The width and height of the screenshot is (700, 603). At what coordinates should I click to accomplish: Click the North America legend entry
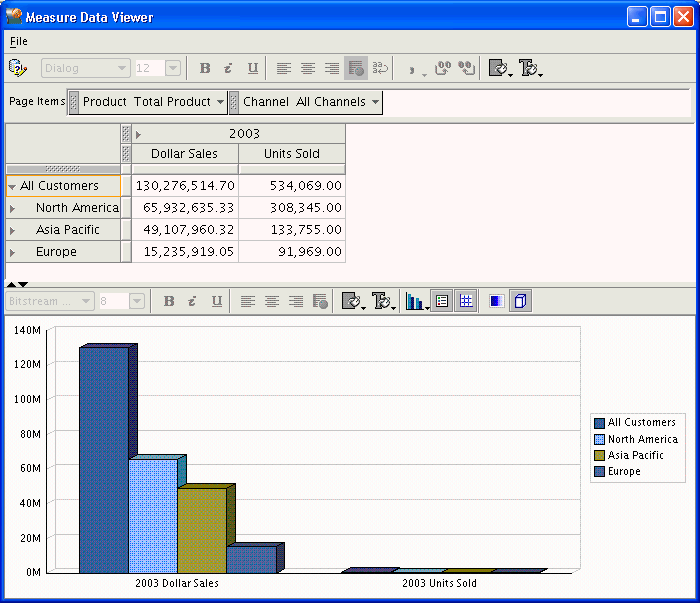coord(636,439)
